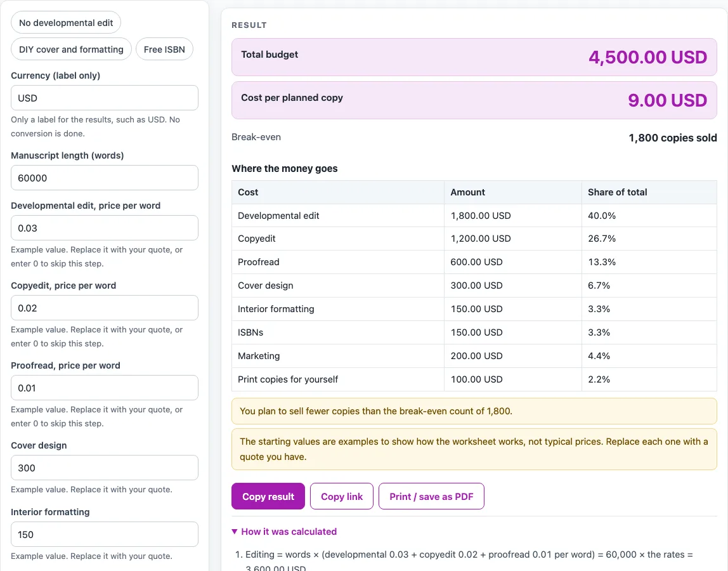Focus the Manuscript length words field
Screen dimensions: 728x571
pos(105,178)
